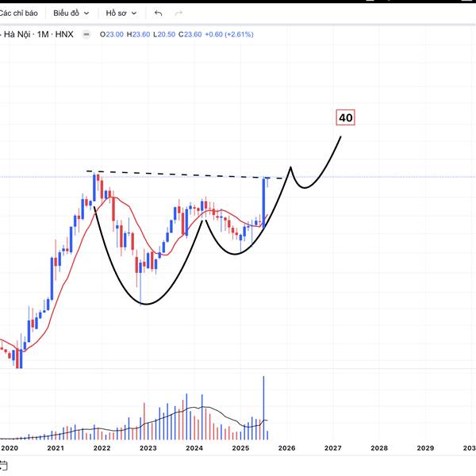Click the 2027 label on time axis

point(332,447)
